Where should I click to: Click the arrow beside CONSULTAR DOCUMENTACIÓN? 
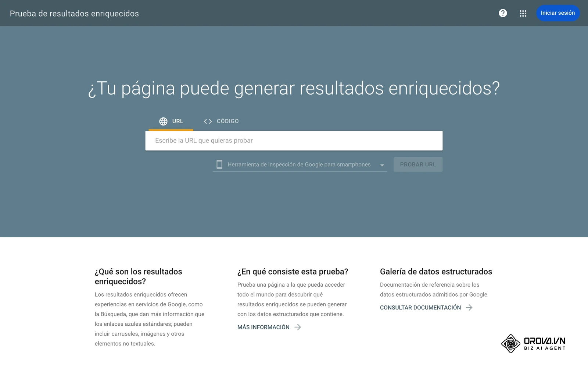(469, 308)
